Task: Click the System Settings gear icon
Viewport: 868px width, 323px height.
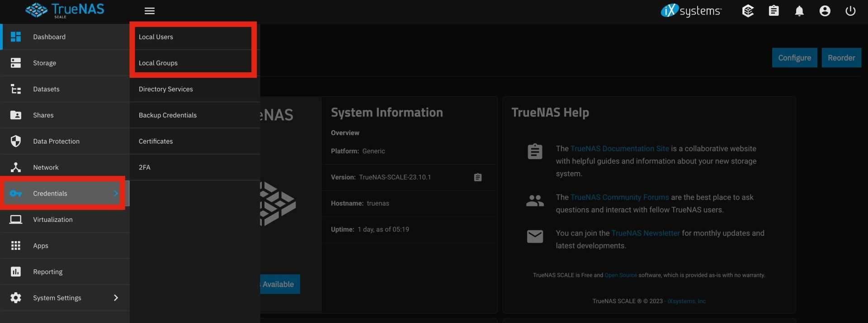Action: click(x=16, y=298)
